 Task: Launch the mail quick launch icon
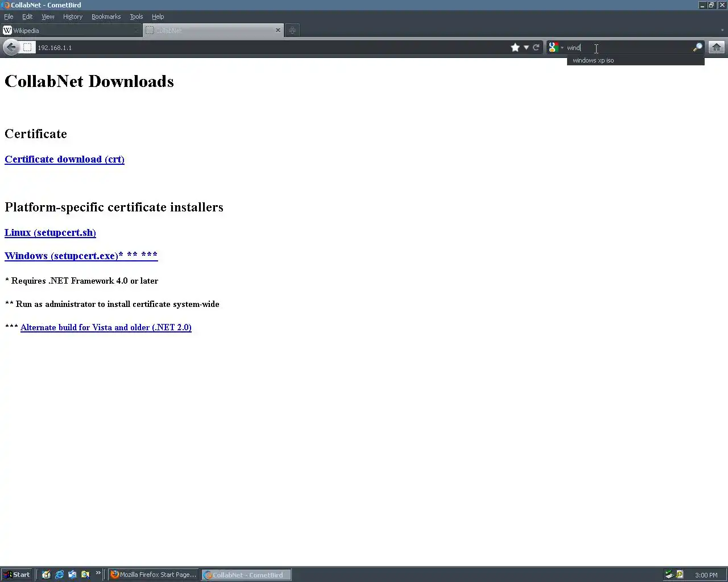tap(72, 575)
